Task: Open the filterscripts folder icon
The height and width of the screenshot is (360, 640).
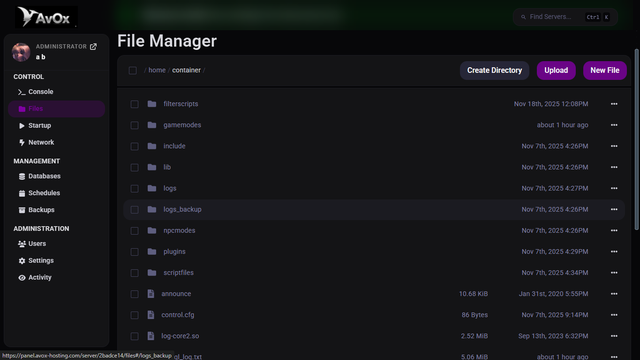Action: [152, 104]
